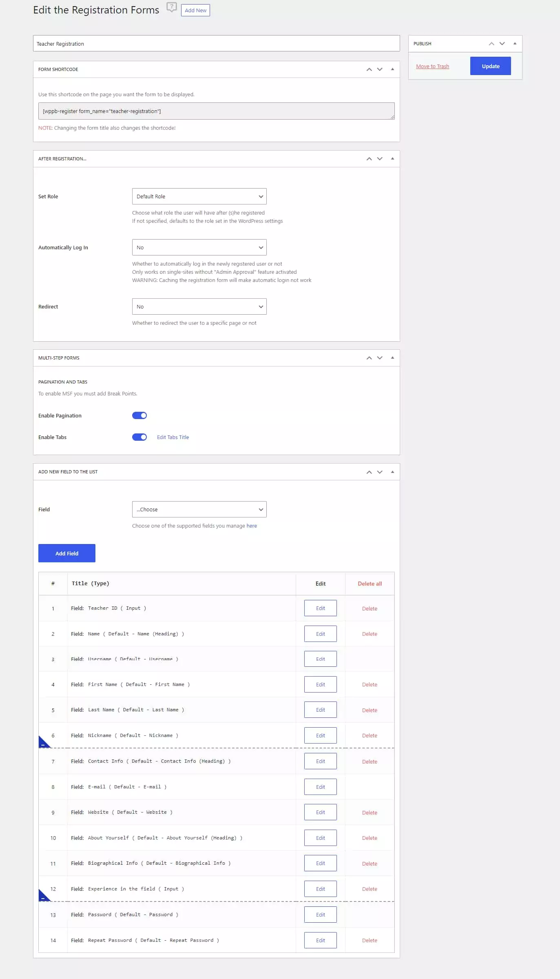Move After Registration panel down arrow
This screenshot has height=979, width=560.
click(x=380, y=159)
